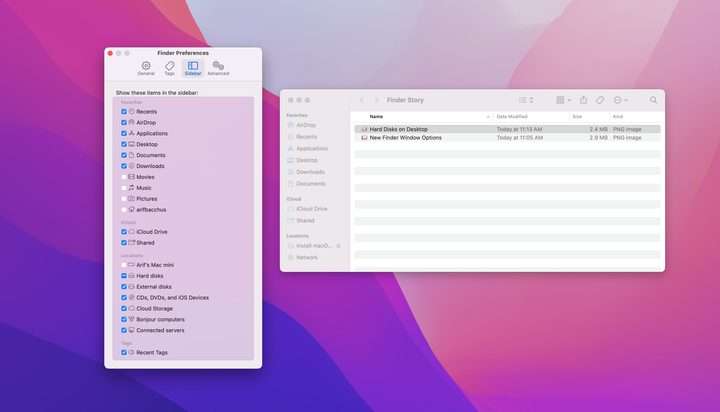Enable the Pictures sidebar checkbox
The height and width of the screenshot is (412, 720).
point(124,199)
